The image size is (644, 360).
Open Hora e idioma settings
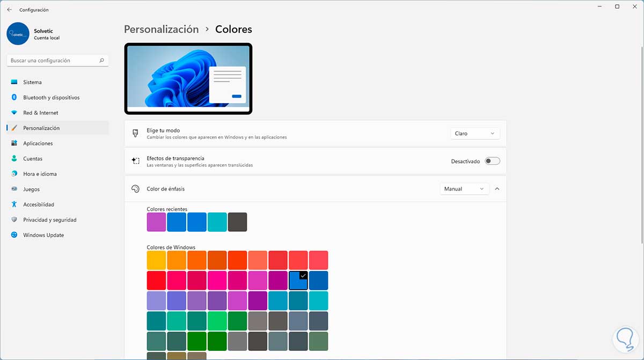coord(57,174)
